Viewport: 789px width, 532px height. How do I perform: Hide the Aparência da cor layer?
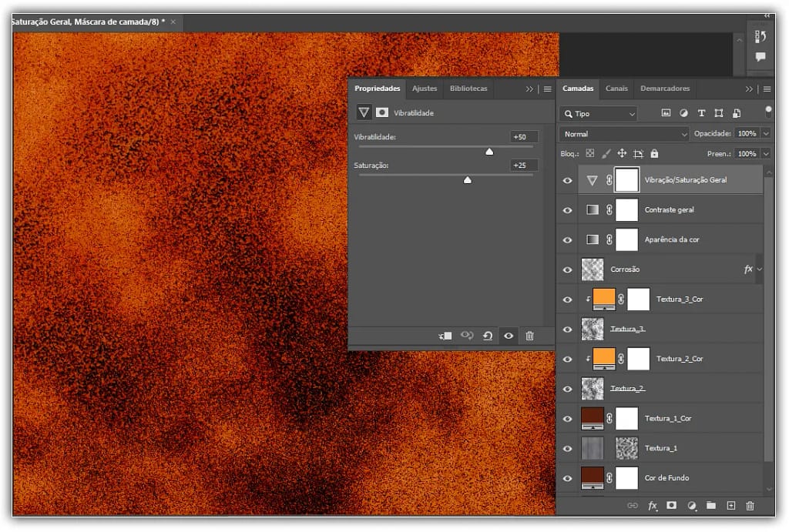click(567, 240)
